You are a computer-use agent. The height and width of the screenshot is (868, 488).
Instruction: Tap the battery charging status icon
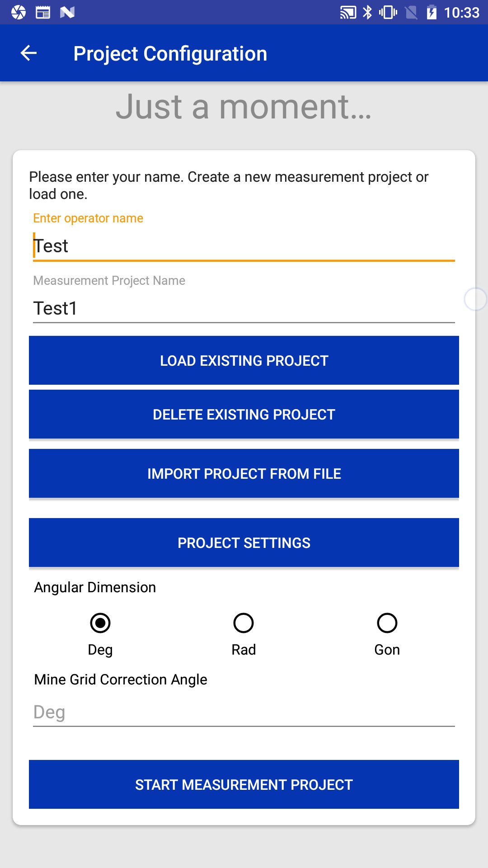coord(432,12)
